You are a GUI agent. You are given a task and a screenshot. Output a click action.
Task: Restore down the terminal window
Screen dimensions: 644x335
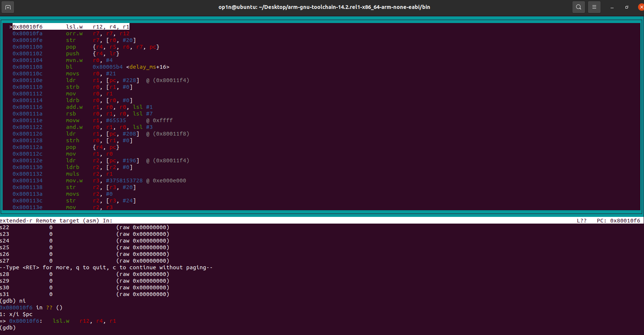627,7
